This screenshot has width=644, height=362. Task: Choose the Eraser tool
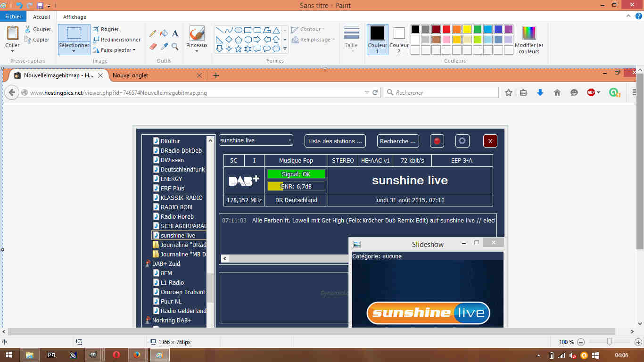[x=153, y=46]
